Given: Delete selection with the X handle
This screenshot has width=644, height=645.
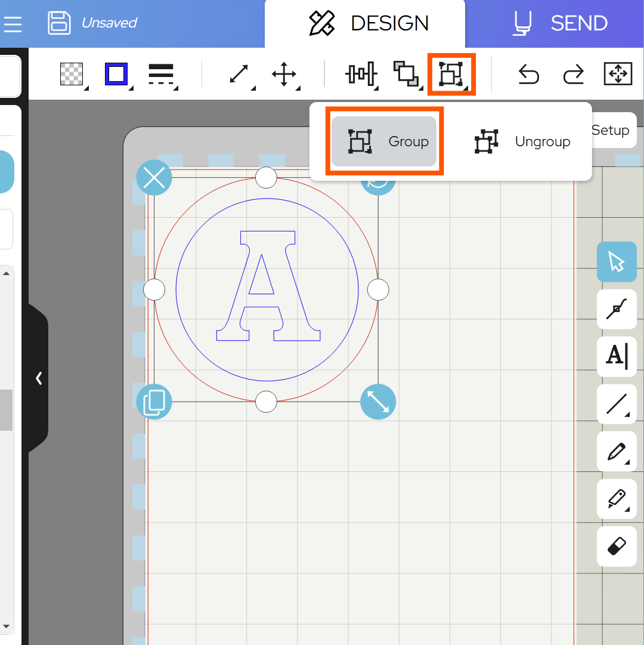Looking at the screenshot, I should [x=154, y=178].
